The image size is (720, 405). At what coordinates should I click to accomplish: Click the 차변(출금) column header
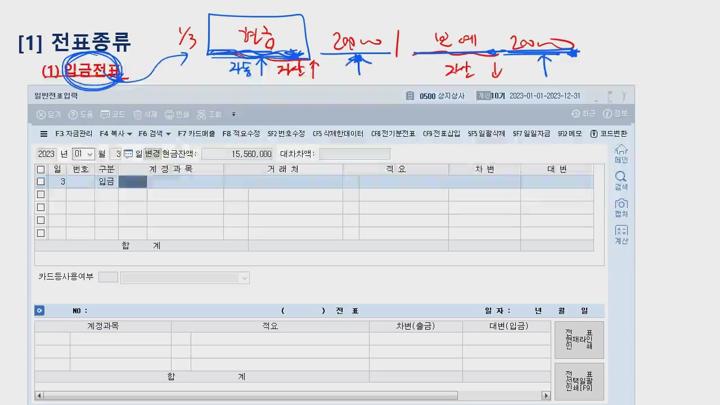click(416, 326)
